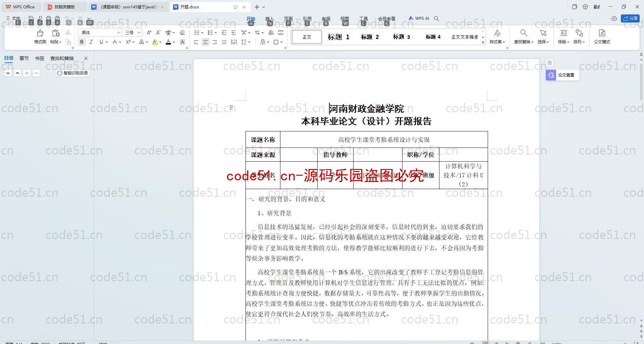
Task: Click the 排列 arrange icon
Action: click(x=579, y=33)
